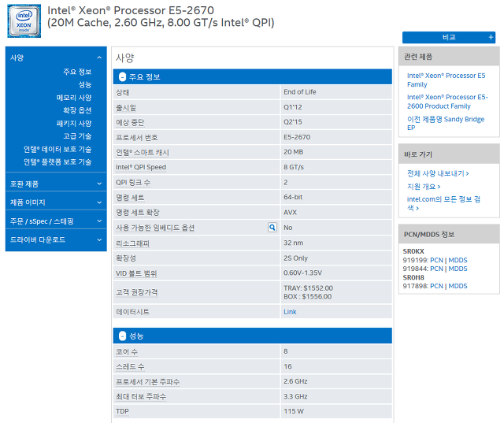
Task: Click the 명령 세트 label
Action: tap(130, 198)
